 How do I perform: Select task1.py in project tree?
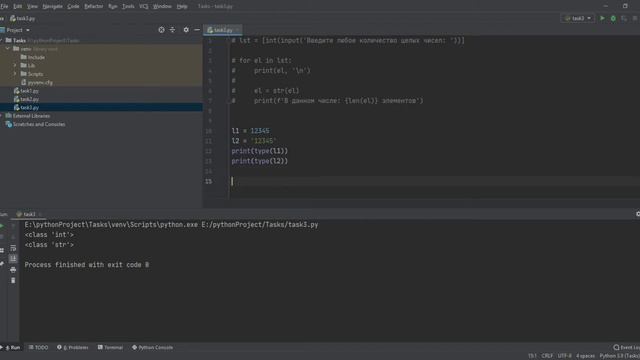(30, 91)
